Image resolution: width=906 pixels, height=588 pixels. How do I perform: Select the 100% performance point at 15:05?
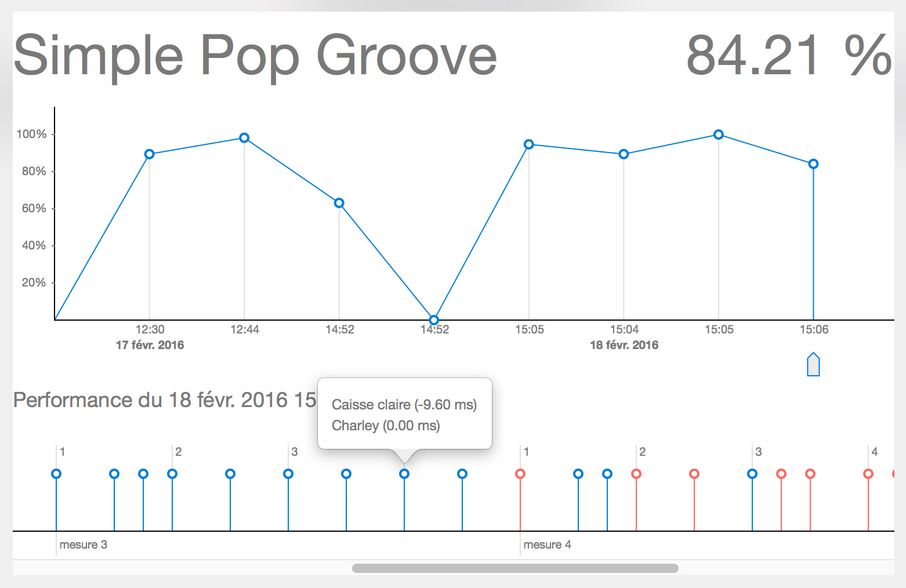click(x=719, y=135)
